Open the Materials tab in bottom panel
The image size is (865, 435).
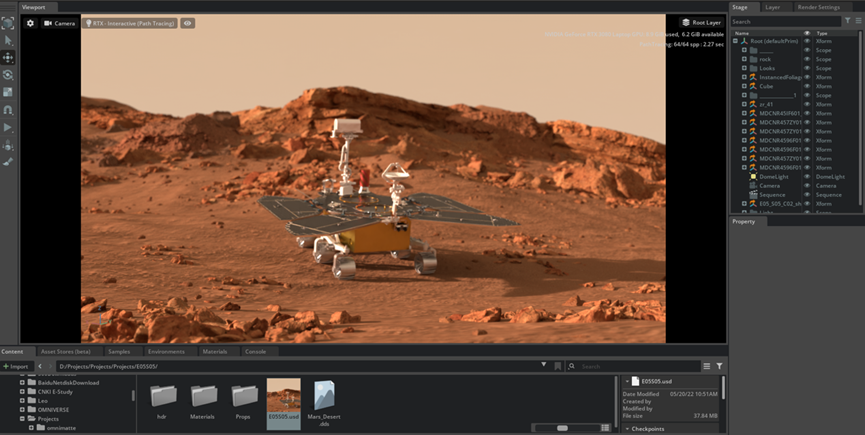(214, 351)
